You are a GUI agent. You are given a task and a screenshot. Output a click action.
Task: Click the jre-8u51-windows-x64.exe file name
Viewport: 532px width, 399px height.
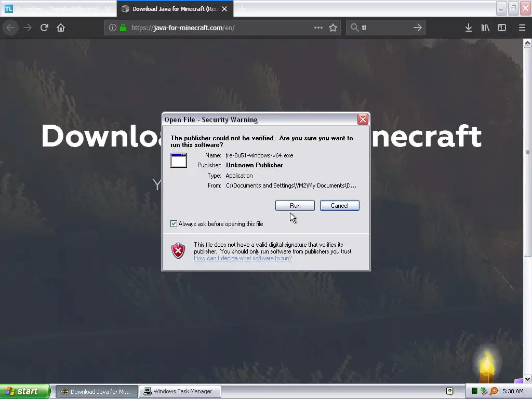260,155
